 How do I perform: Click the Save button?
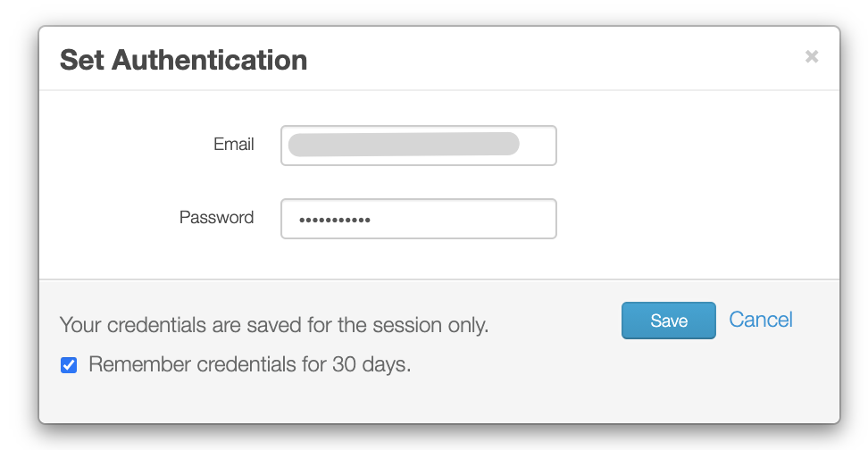pos(668,321)
